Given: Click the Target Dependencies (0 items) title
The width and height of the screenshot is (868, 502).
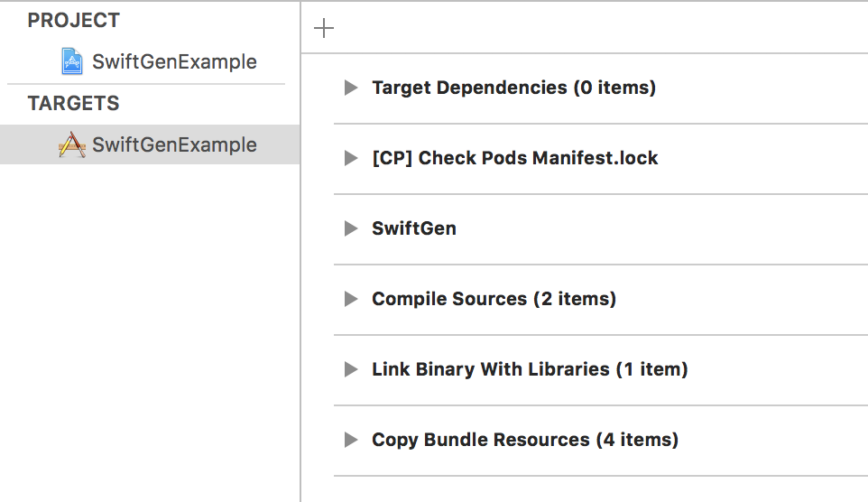Looking at the screenshot, I should point(513,88).
